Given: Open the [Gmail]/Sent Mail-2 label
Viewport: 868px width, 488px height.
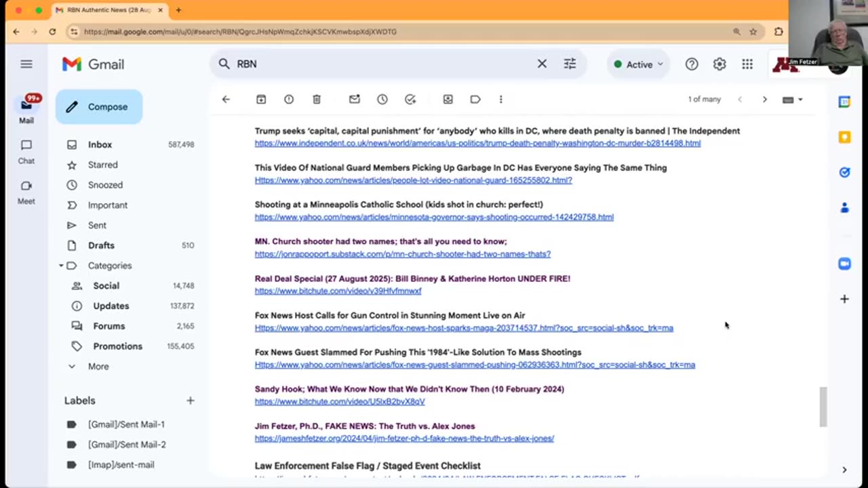Looking at the screenshot, I should pos(128,445).
